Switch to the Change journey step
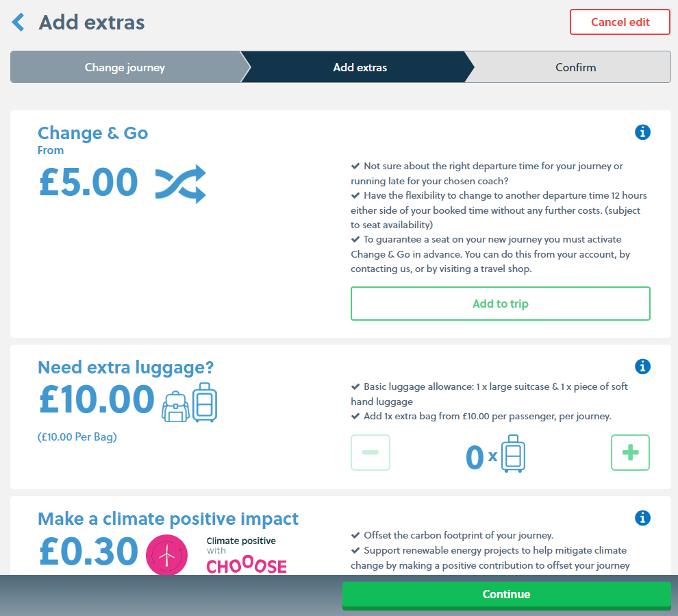Image resolution: width=678 pixels, height=616 pixels. pyautogui.click(x=125, y=66)
